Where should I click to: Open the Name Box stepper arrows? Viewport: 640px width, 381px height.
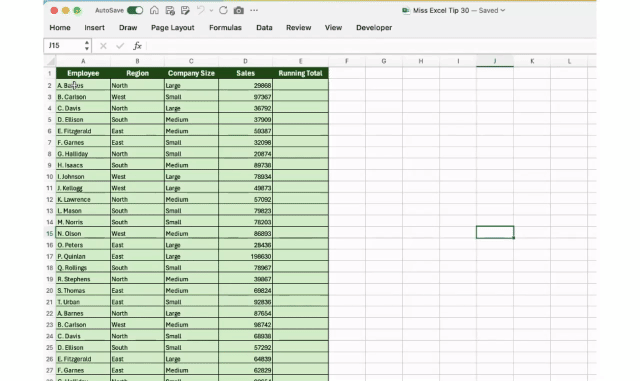click(x=87, y=45)
